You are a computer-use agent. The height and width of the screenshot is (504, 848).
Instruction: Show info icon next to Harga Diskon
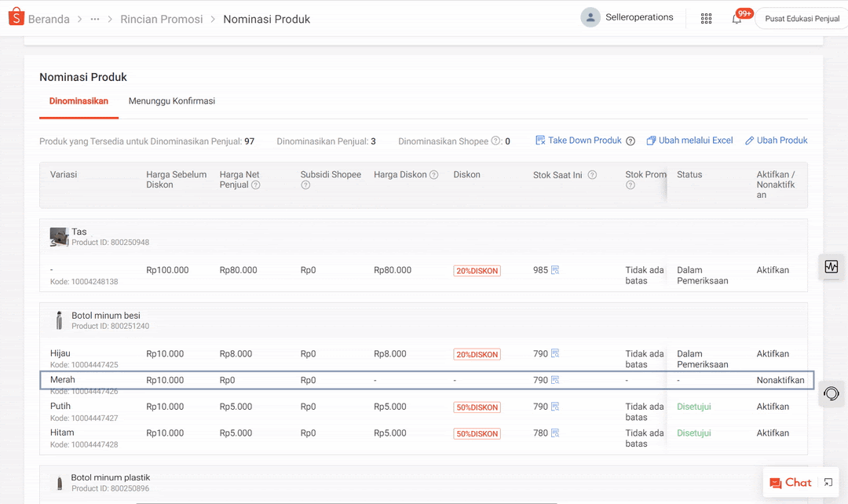pos(433,175)
